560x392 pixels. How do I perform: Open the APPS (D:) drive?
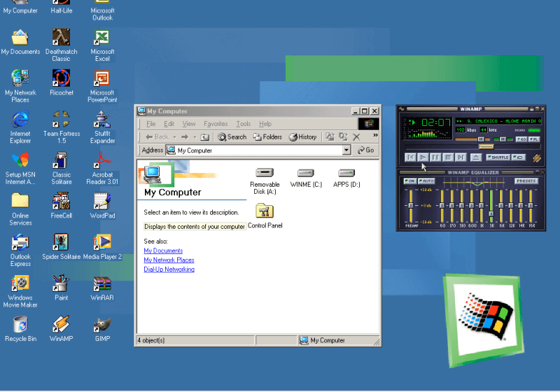click(346, 178)
